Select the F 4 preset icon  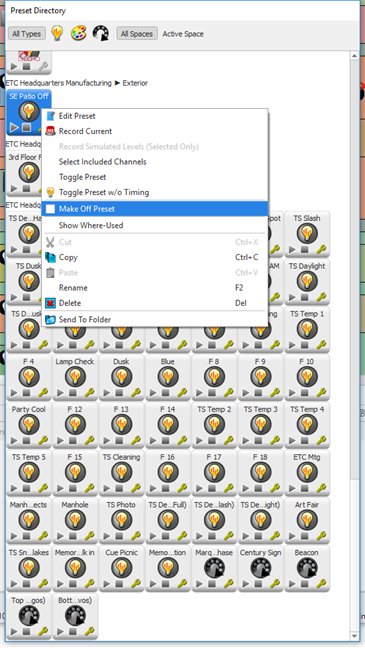pyautogui.click(x=29, y=377)
